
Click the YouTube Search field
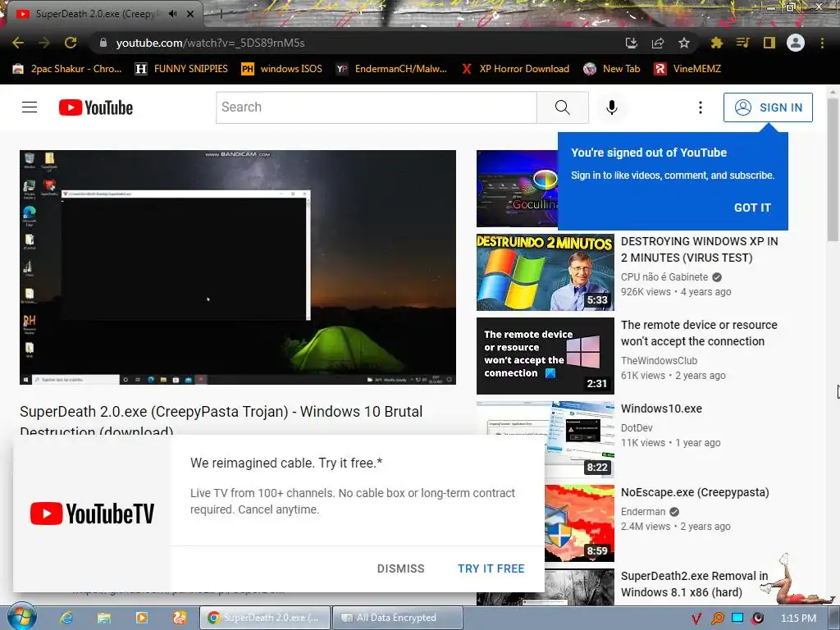(376, 107)
